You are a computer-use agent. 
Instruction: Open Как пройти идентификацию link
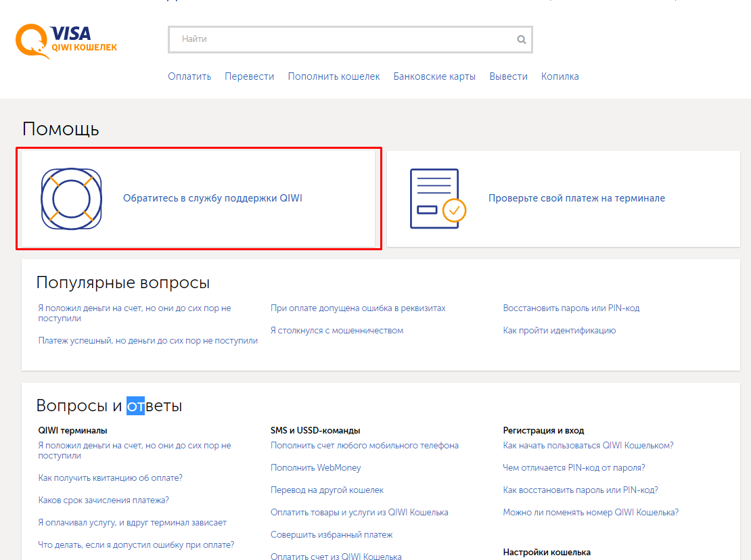(560, 330)
